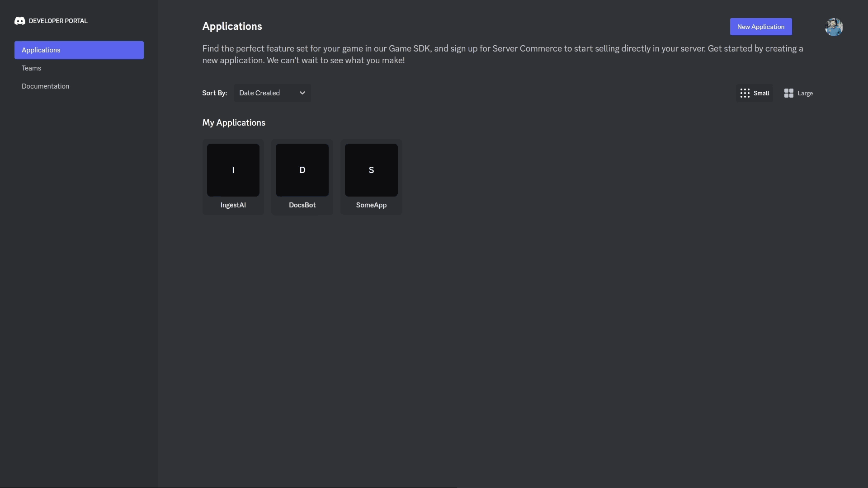Open your profile avatar menu
Image resolution: width=868 pixels, height=488 pixels.
pos(834,26)
